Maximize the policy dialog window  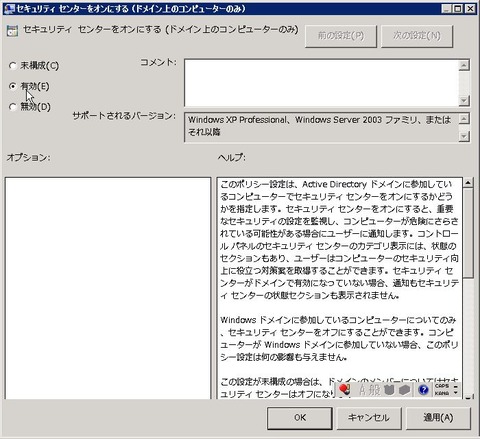click(458, 8)
